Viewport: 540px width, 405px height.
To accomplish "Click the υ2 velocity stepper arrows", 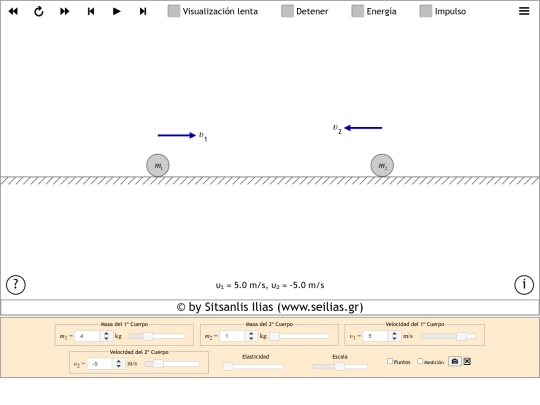I will (119, 363).
